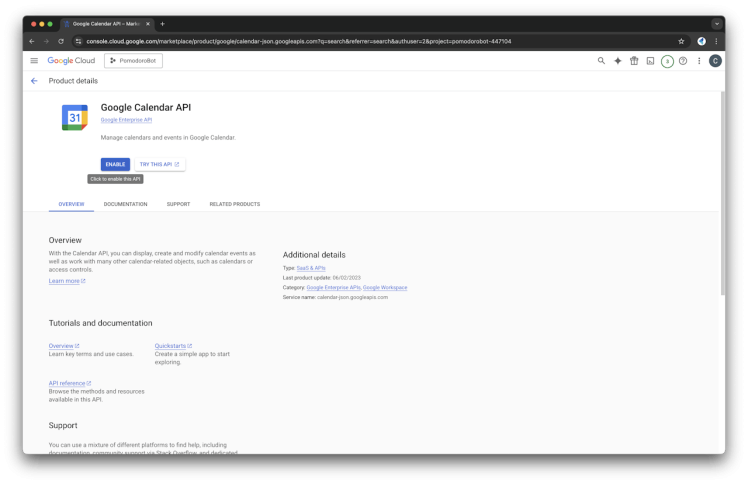
Task: Click the Google Calendar 31 product logo
Action: coord(75,117)
